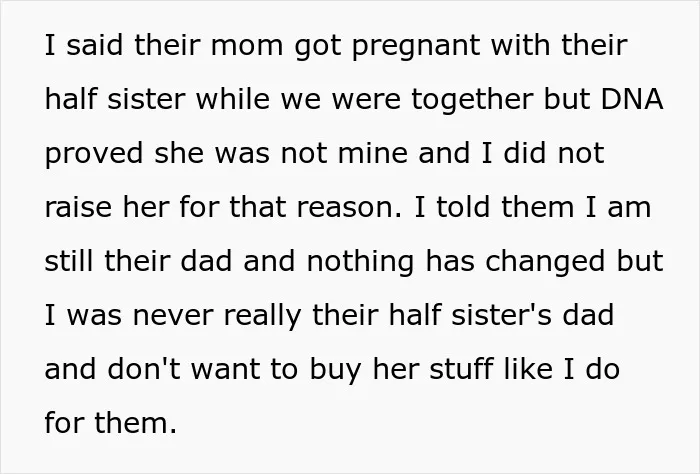Image resolution: width=700 pixels, height=474 pixels.
Task: Click the word "said" in the first line
Action: click(95, 45)
